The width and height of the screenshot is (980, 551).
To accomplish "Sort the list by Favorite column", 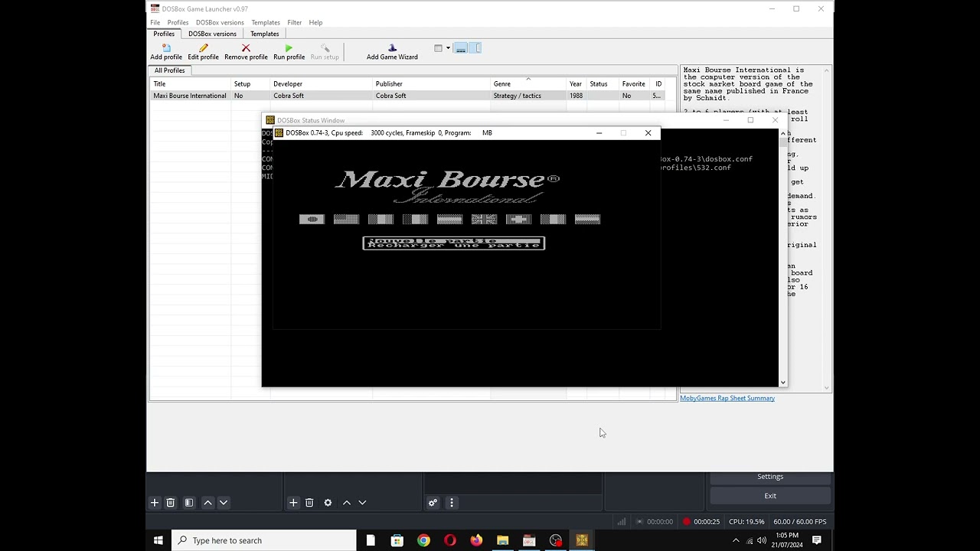I will [x=635, y=84].
